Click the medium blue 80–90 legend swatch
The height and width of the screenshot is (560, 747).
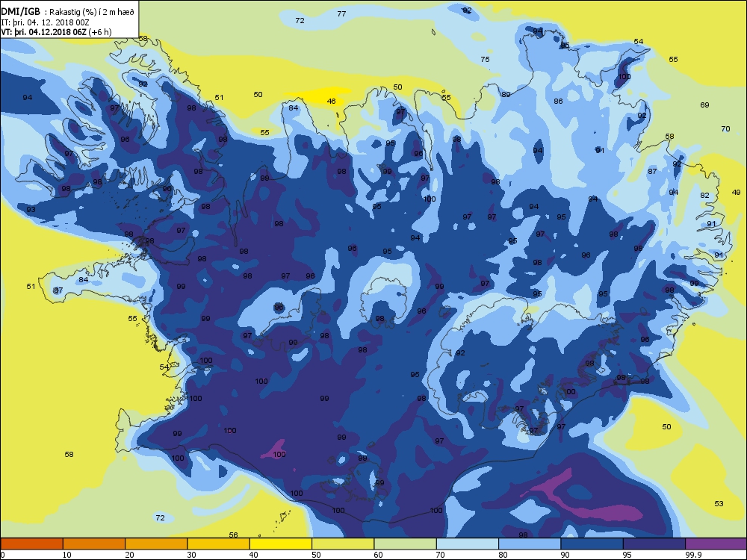click(530, 544)
